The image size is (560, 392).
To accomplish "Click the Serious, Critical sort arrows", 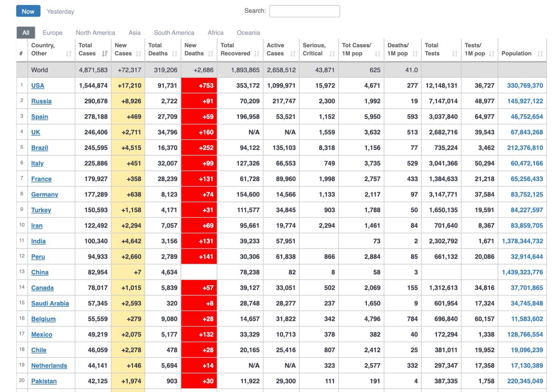I will tap(332, 54).
